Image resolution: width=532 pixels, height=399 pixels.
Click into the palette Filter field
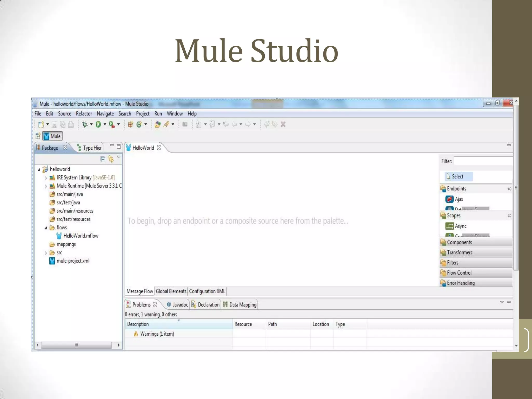(x=483, y=161)
